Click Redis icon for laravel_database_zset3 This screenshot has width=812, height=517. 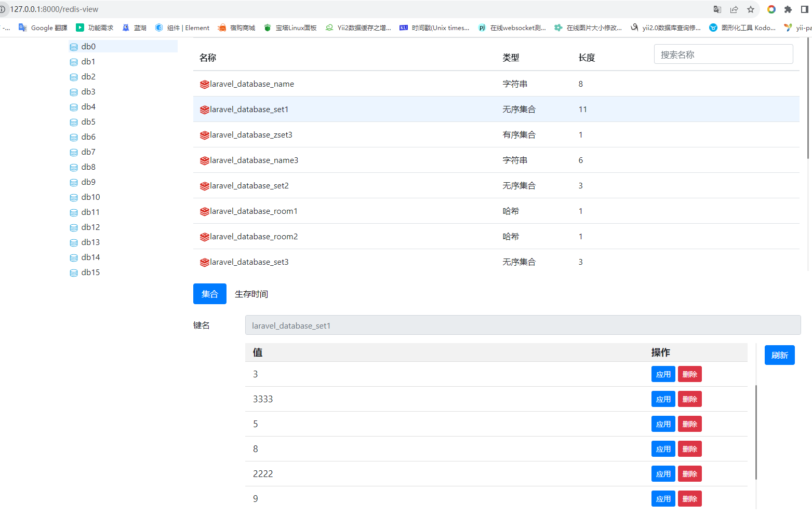(205, 135)
